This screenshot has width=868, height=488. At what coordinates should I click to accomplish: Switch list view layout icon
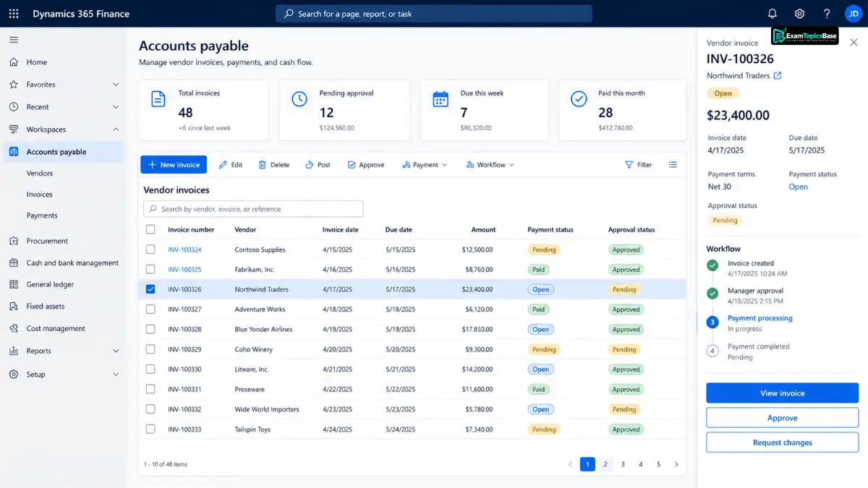point(673,165)
